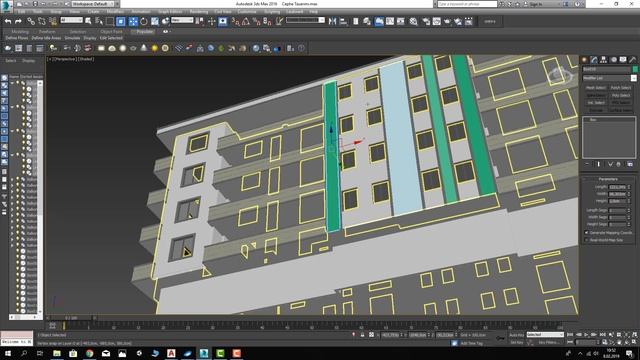Open the Selection Filter dropdown
The image size is (640, 360).
click(71, 20)
